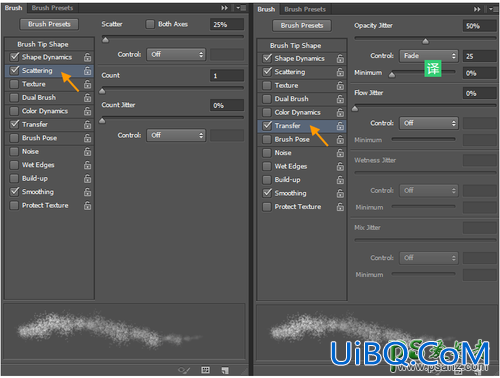Toggle lock icon beside Scattering in left panel
The width and height of the screenshot is (500, 378).
click(87, 71)
